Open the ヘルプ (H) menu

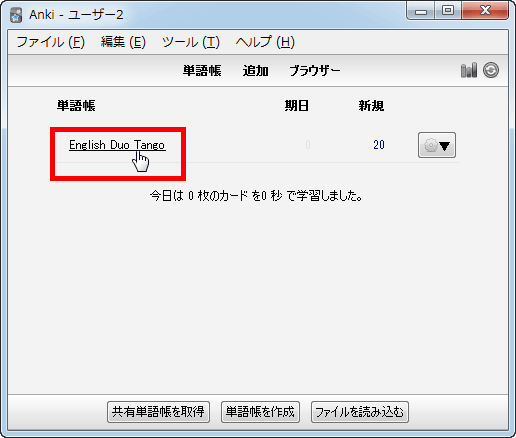pos(265,42)
